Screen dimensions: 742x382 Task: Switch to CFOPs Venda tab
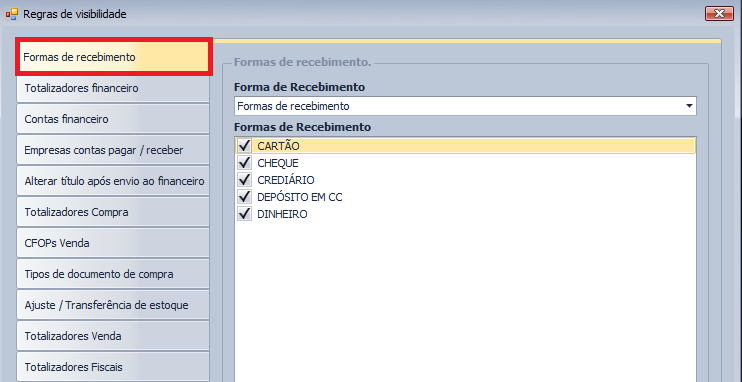113,243
